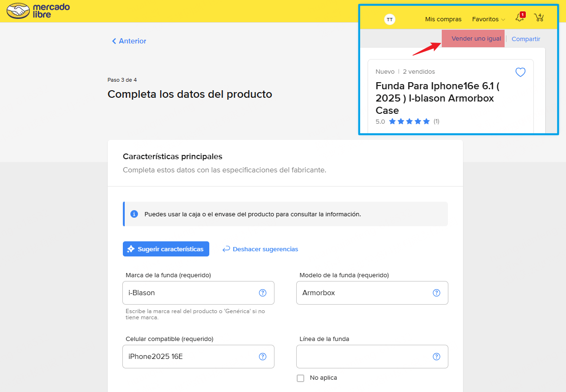The width and height of the screenshot is (566, 392).
Task: Click the Nuevo condition label
Action: [385, 71]
